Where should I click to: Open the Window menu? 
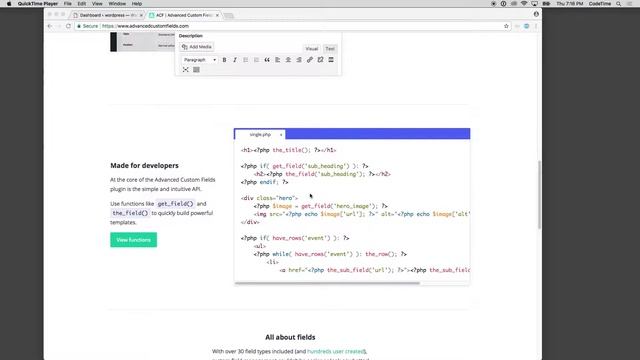(117, 4)
